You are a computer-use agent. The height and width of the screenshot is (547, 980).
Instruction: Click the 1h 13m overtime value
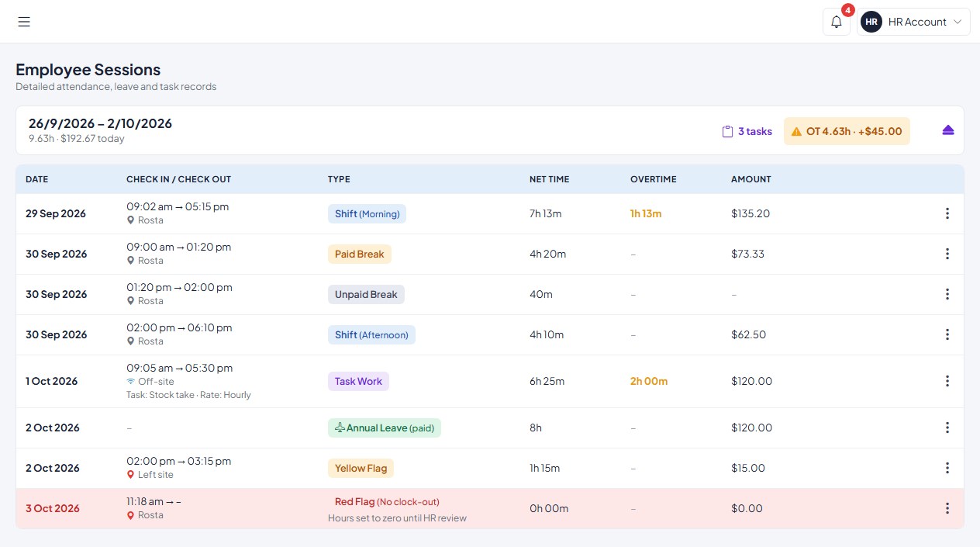tap(646, 213)
